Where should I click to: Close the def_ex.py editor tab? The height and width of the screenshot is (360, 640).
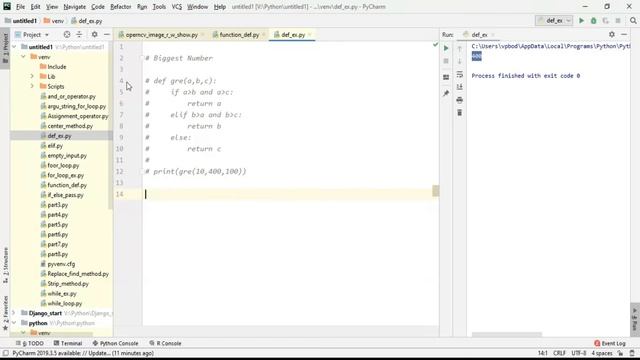point(310,35)
